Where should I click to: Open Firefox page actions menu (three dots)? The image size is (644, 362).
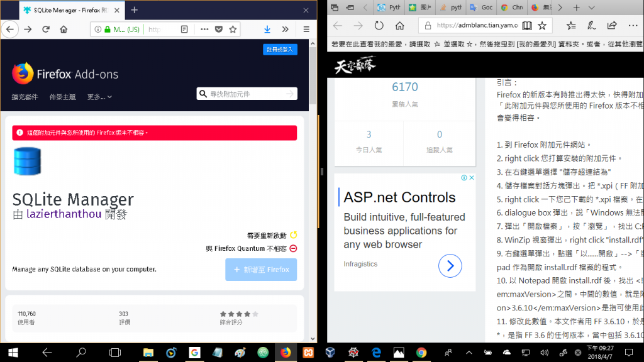(204, 30)
